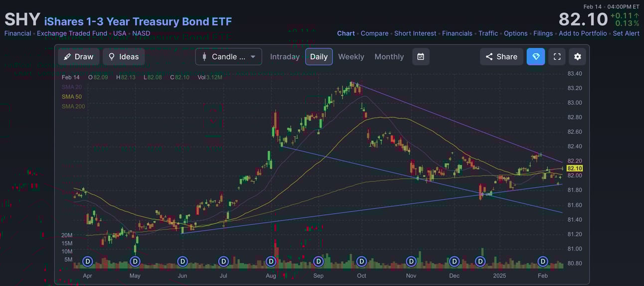Open chart settings gear
Image resolution: width=644 pixels, height=286 pixels.
tap(578, 57)
